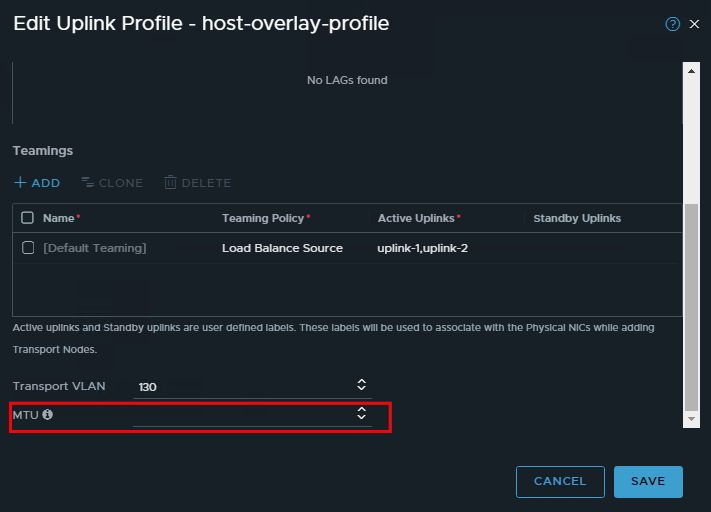Click the MTU stepper arrows
This screenshot has height=512, width=711.
pos(362,414)
